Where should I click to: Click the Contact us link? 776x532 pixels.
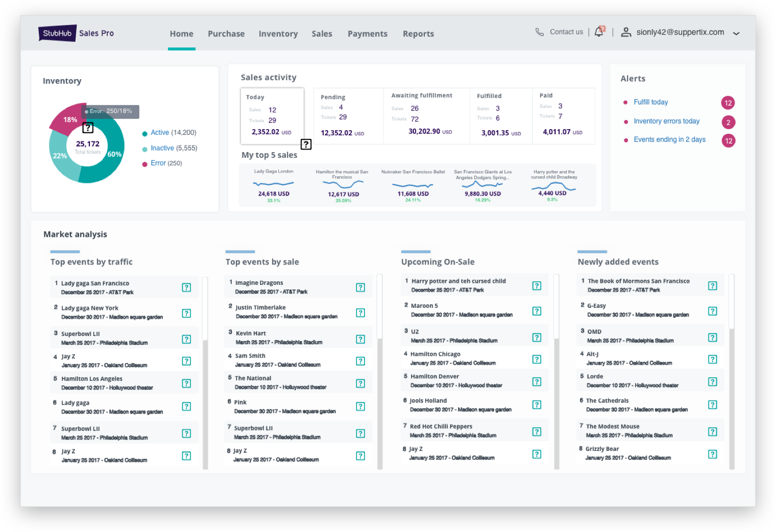tap(566, 32)
